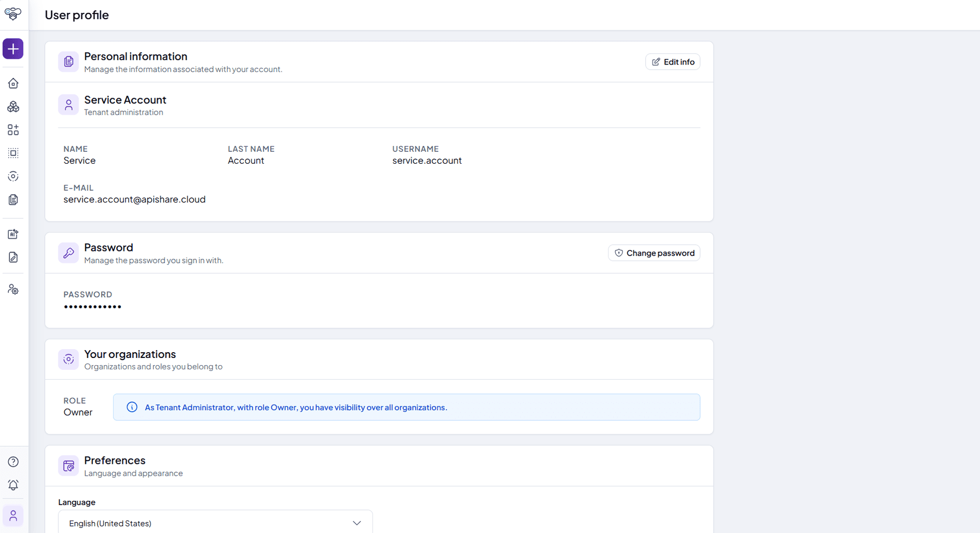Image resolution: width=980 pixels, height=533 pixels.
Task: Open the edit document icon in sidebar
Action: pyautogui.click(x=13, y=257)
